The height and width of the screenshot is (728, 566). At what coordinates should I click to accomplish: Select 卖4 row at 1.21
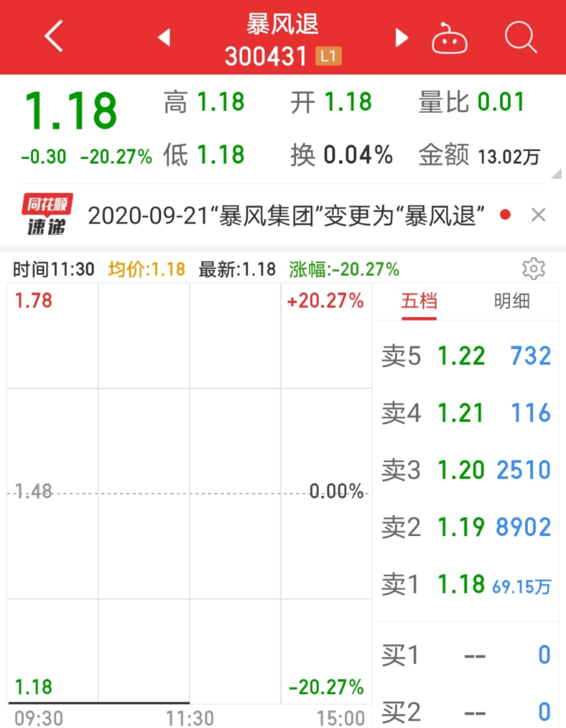[x=466, y=413]
